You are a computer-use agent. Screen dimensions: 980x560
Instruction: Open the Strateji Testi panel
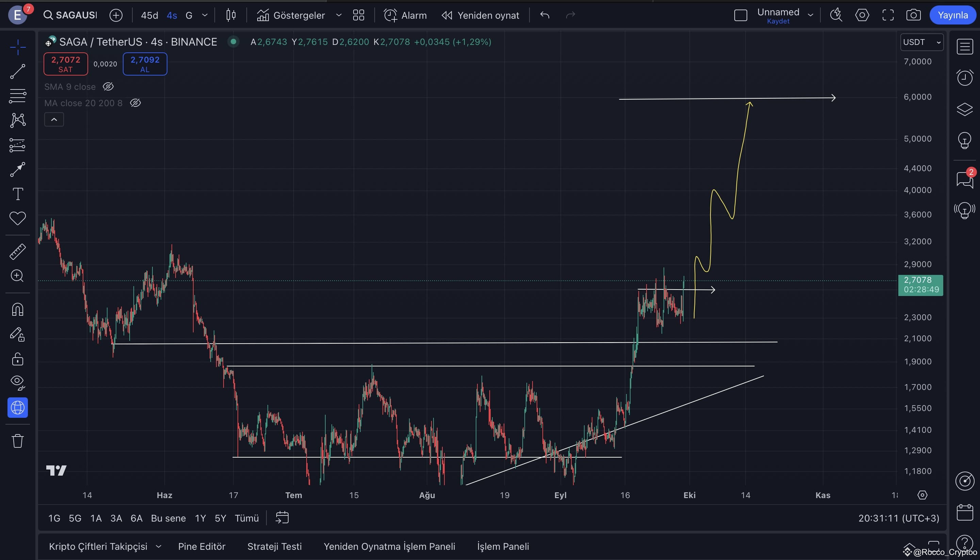tap(274, 546)
